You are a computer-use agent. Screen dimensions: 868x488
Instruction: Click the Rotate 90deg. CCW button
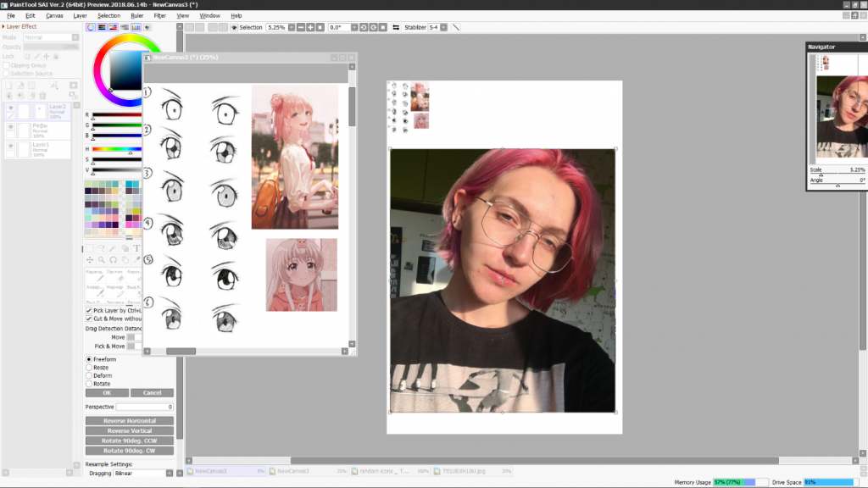(x=130, y=441)
